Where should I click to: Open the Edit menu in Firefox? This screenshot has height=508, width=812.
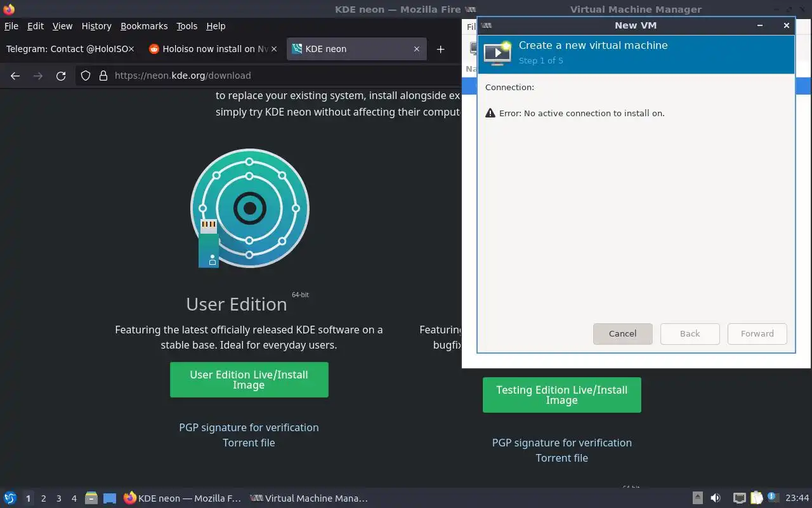click(x=36, y=26)
